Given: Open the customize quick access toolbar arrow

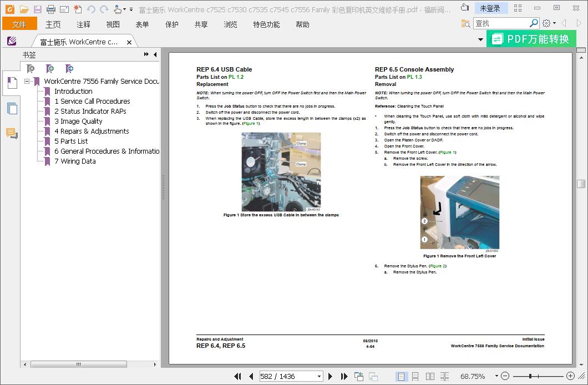Looking at the screenshot, I should pos(131,9).
